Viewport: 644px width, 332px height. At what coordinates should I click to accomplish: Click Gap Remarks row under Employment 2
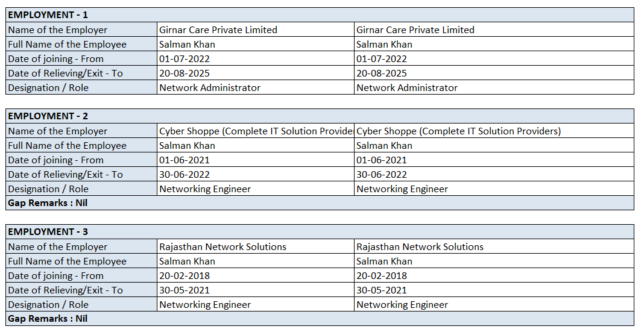point(48,203)
